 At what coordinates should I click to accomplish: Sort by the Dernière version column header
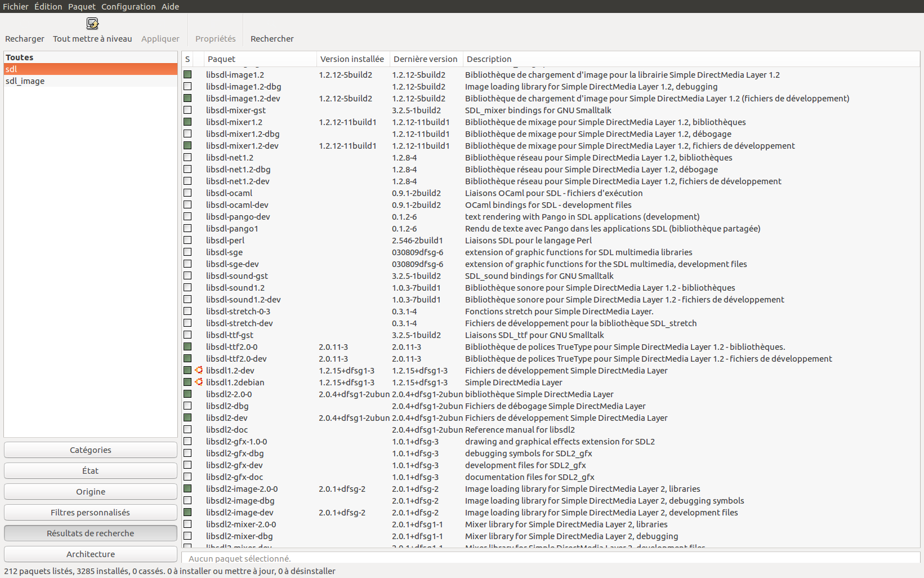click(426, 59)
